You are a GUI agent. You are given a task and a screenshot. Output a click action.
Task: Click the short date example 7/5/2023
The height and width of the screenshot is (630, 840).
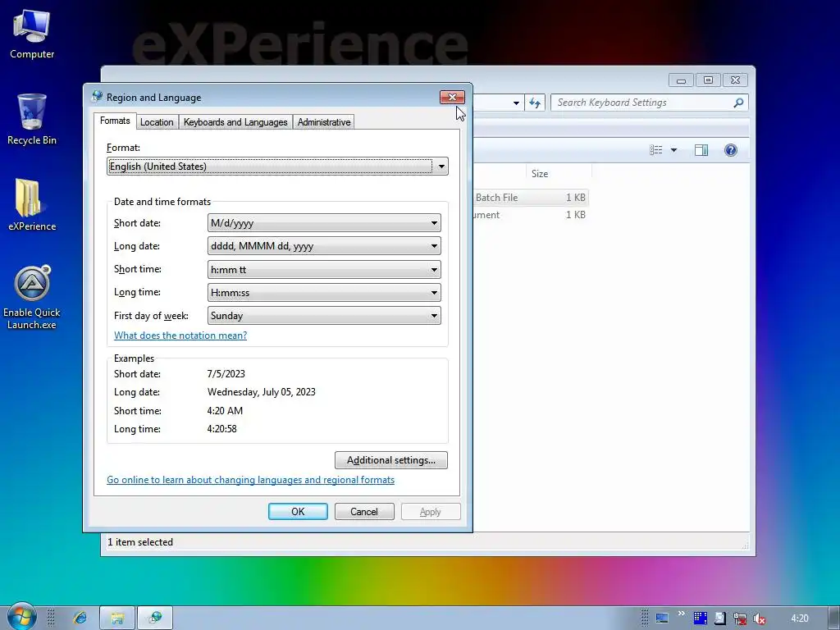coord(226,374)
